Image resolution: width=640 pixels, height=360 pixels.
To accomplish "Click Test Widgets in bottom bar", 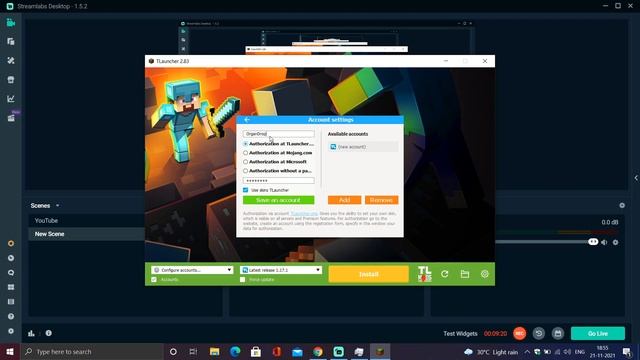I will [x=460, y=333].
